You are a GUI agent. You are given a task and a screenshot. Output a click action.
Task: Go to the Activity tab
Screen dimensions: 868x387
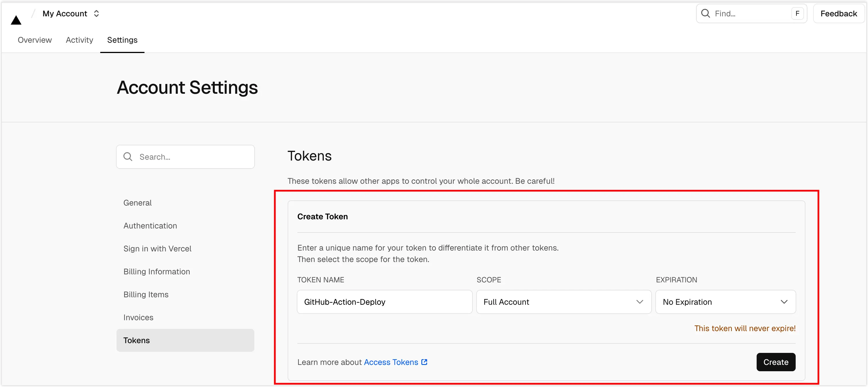pyautogui.click(x=79, y=40)
